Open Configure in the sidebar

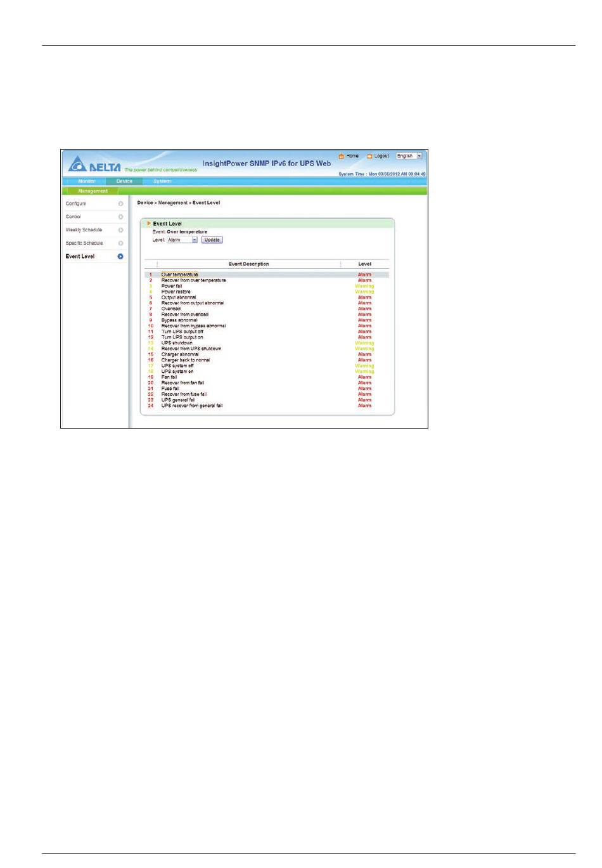pyautogui.click(x=76, y=204)
